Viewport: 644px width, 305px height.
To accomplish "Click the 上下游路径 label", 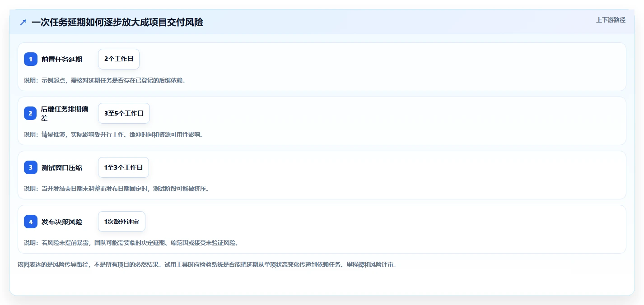I will [611, 20].
